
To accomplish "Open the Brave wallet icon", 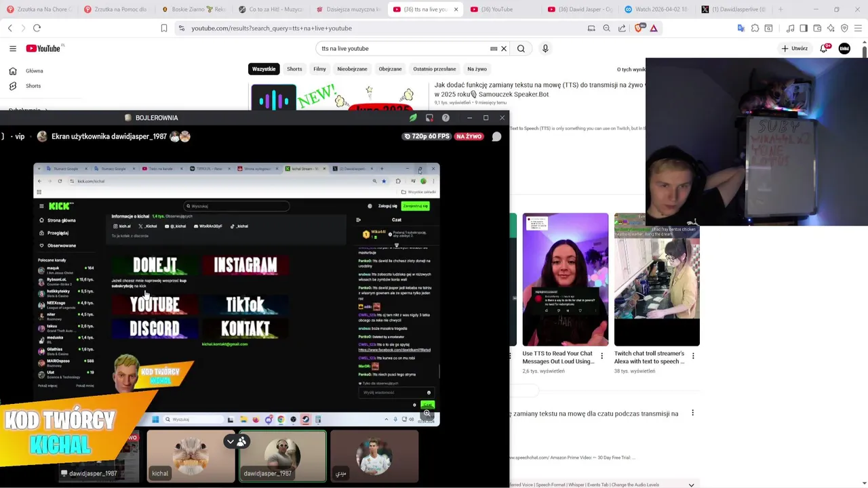I will (817, 28).
